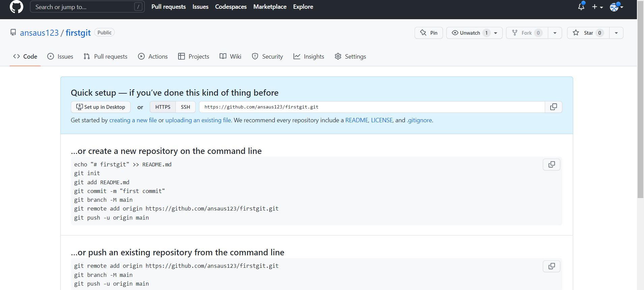Click Pull requests in the top navigation
The width and height of the screenshot is (644, 290).
click(x=169, y=7)
